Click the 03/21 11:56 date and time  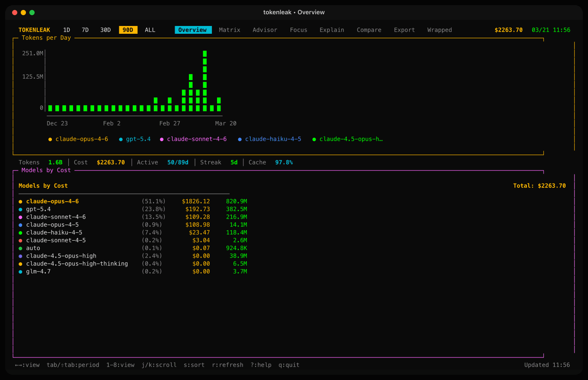point(551,30)
